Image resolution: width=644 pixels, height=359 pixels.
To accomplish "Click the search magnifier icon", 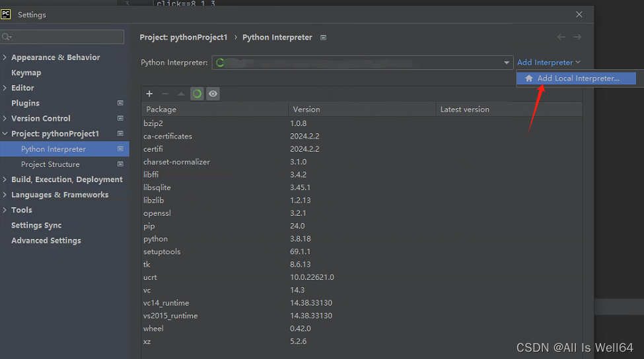I will [x=7, y=38].
